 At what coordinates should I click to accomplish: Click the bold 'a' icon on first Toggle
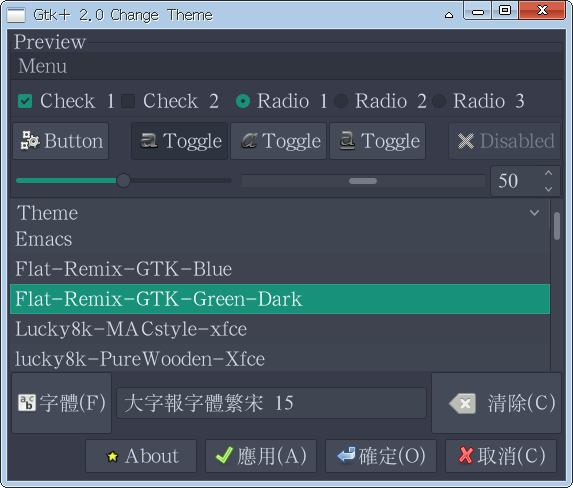coord(149,140)
